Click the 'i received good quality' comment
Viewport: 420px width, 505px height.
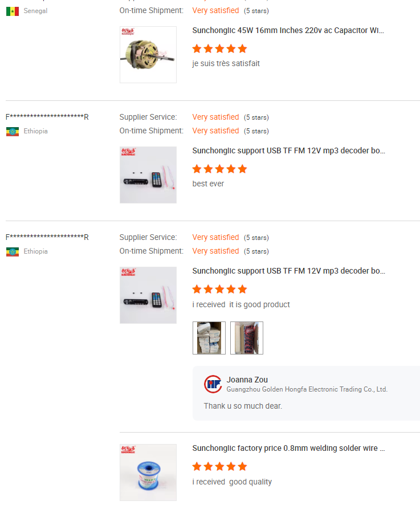click(232, 482)
